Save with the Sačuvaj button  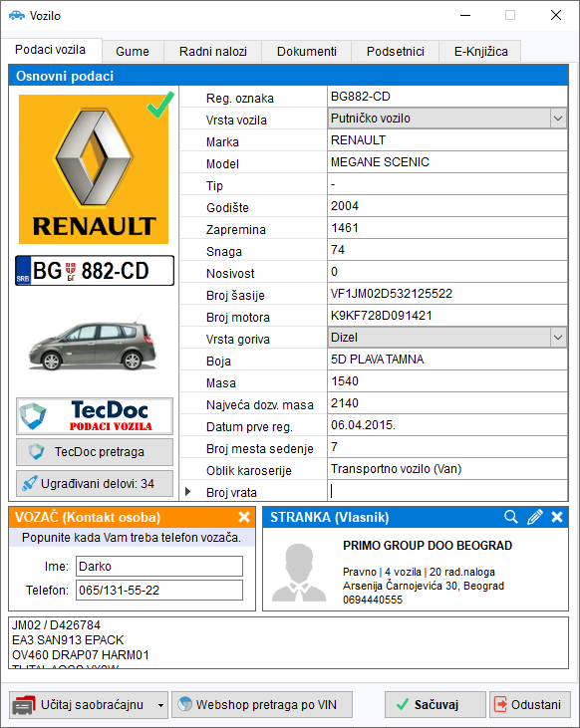[435, 705]
